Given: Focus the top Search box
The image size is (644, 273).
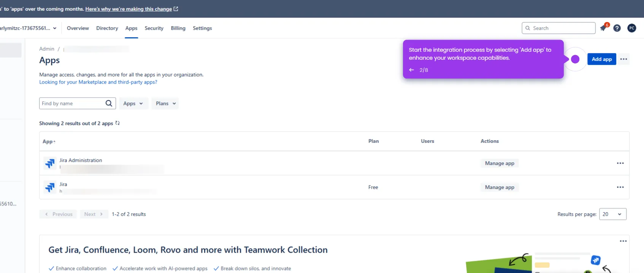Looking at the screenshot, I should [558, 28].
